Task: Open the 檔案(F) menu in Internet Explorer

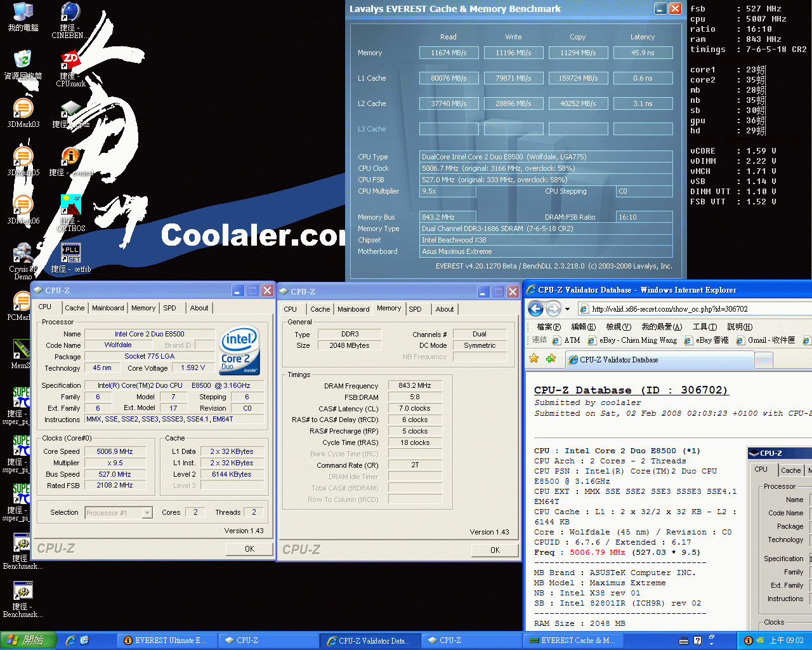Action: click(549, 327)
